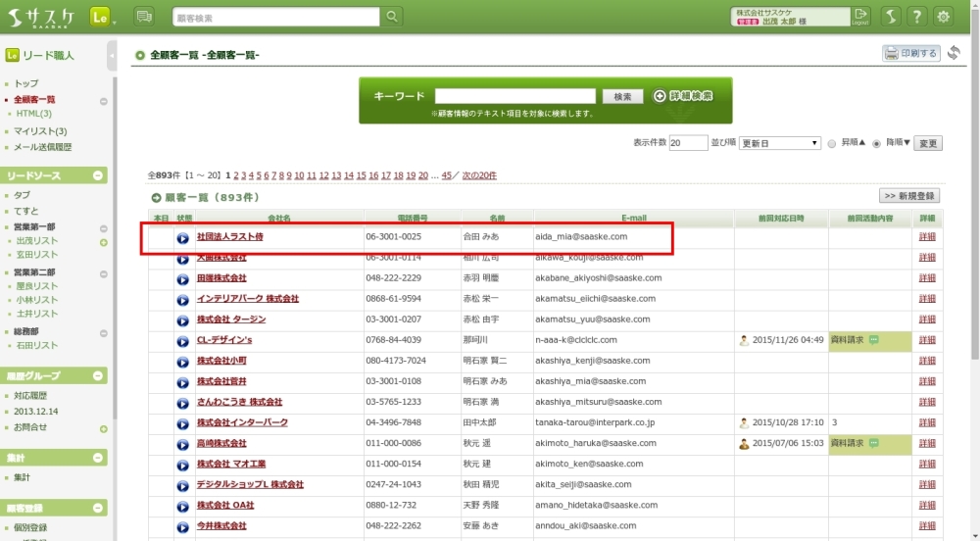The image size is (980, 541).
Task: Select the 昇順▲ radio button
Action: click(x=832, y=143)
